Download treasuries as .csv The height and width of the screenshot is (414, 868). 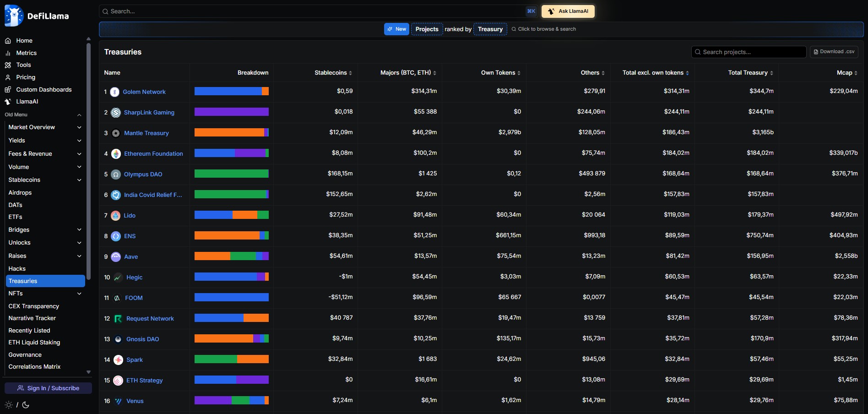coord(834,52)
